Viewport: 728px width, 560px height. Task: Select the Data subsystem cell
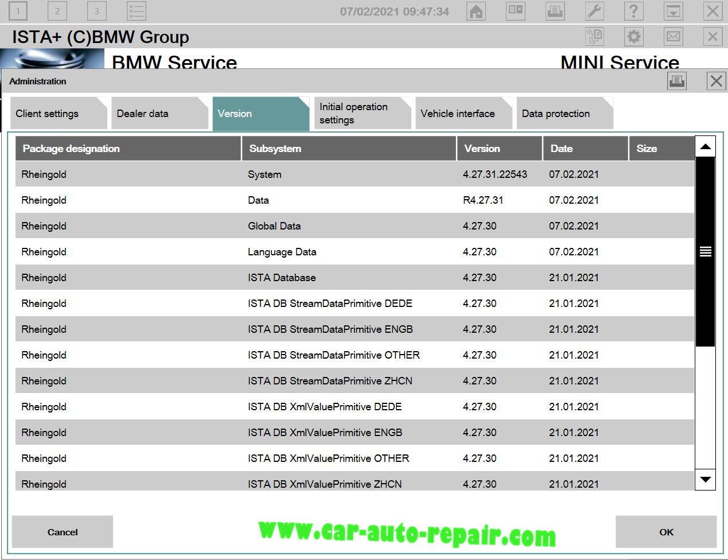coord(258,200)
